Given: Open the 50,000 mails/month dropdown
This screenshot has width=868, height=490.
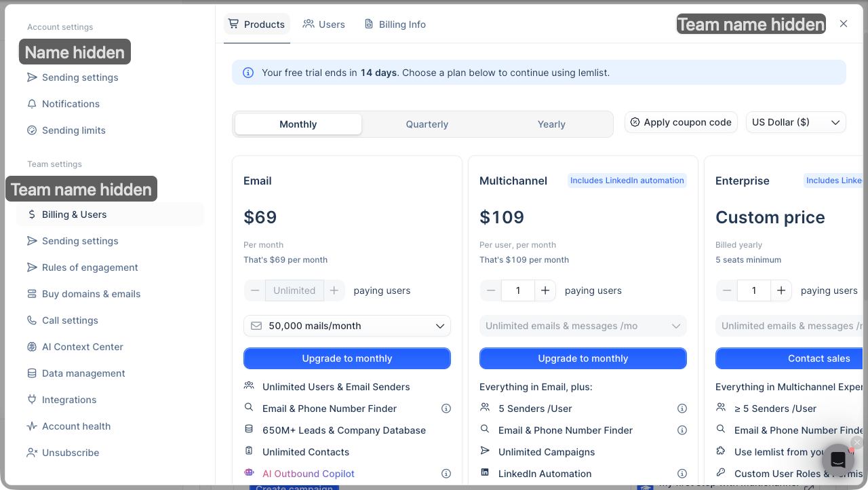Looking at the screenshot, I should coord(347,326).
